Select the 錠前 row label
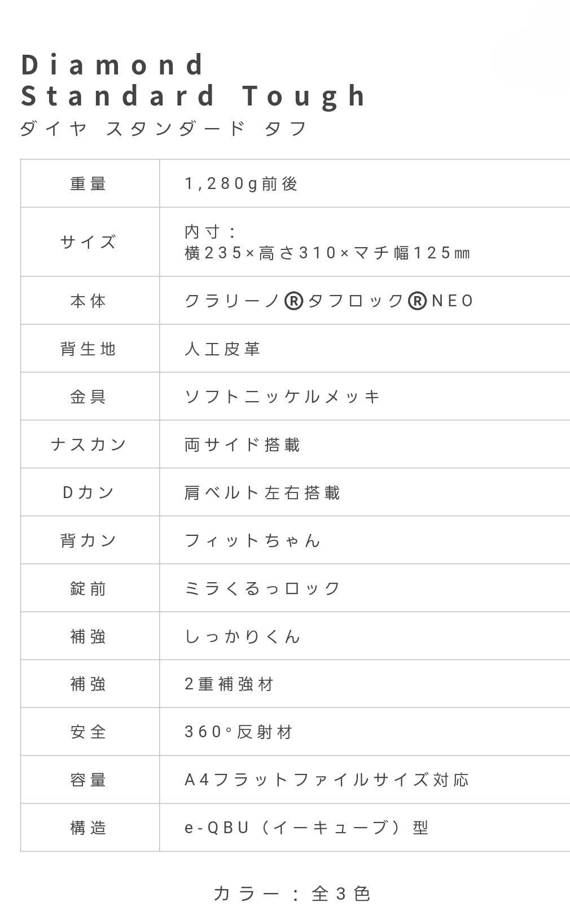570x924 pixels. [x=89, y=589]
